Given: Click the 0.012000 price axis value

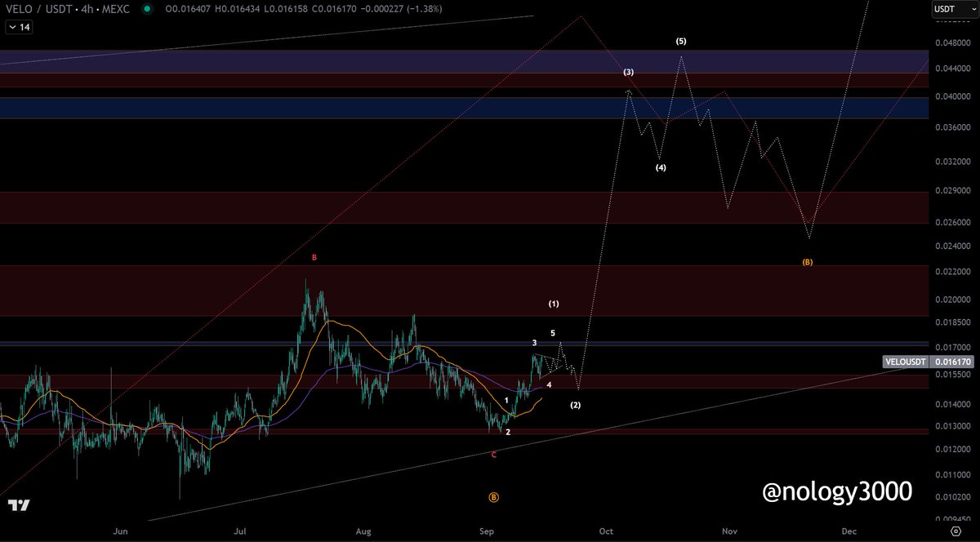Looking at the screenshot, I should (x=954, y=449).
